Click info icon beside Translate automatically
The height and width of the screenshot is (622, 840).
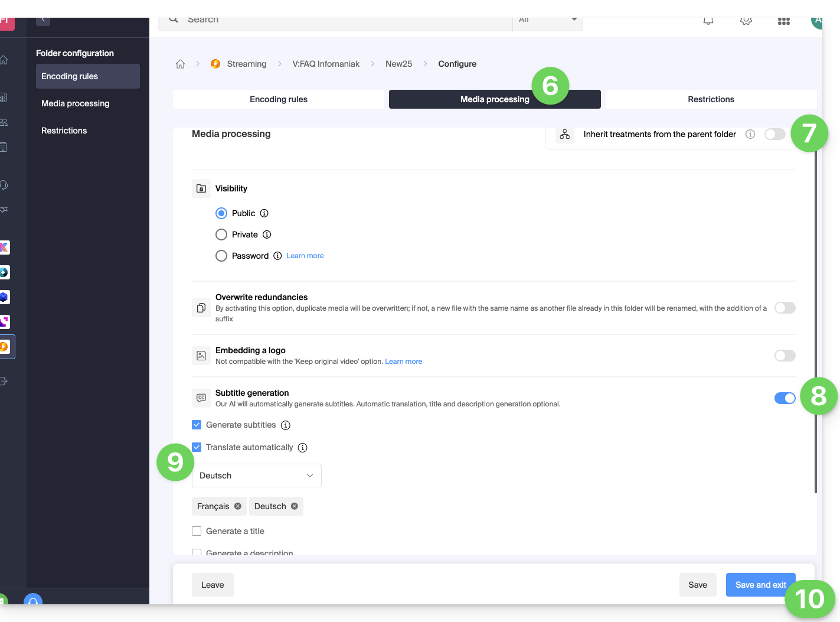click(303, 448)
